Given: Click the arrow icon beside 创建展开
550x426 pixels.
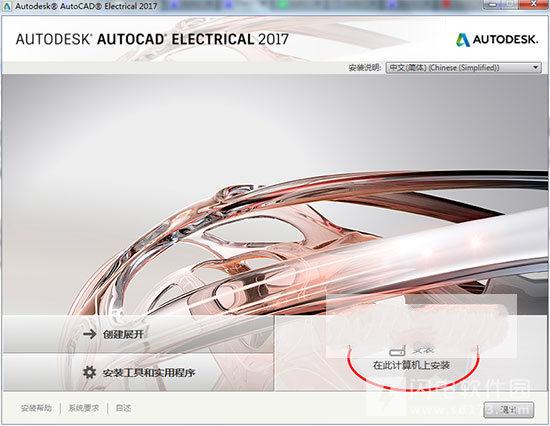Looking at the screenshot, I should [x=89, y=334].
